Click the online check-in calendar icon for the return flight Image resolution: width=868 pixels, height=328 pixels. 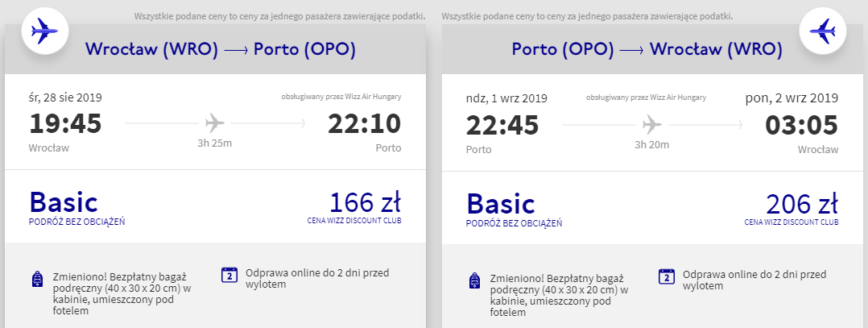pos(666,275)
